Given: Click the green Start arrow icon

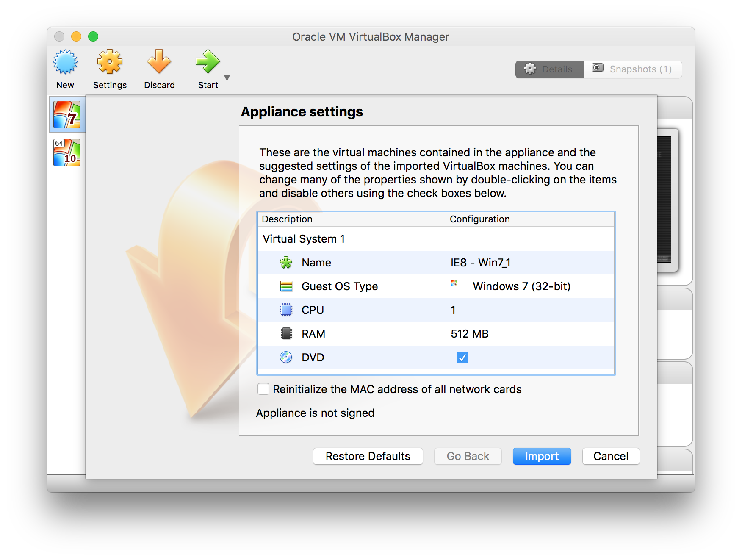Looking at the screenshot, I should [x=208, y=62].
